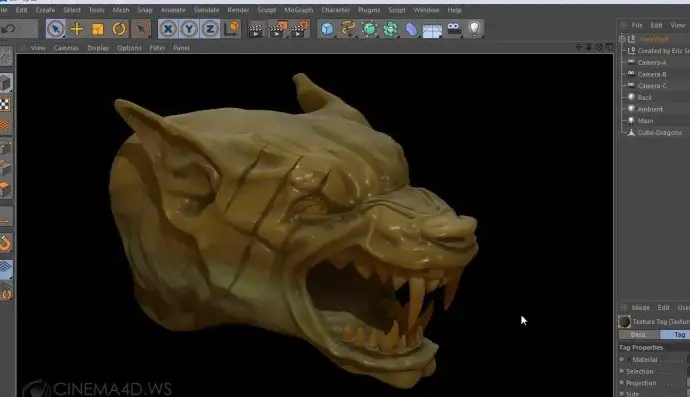Open viewport Cameras menu

pos(66,48)
